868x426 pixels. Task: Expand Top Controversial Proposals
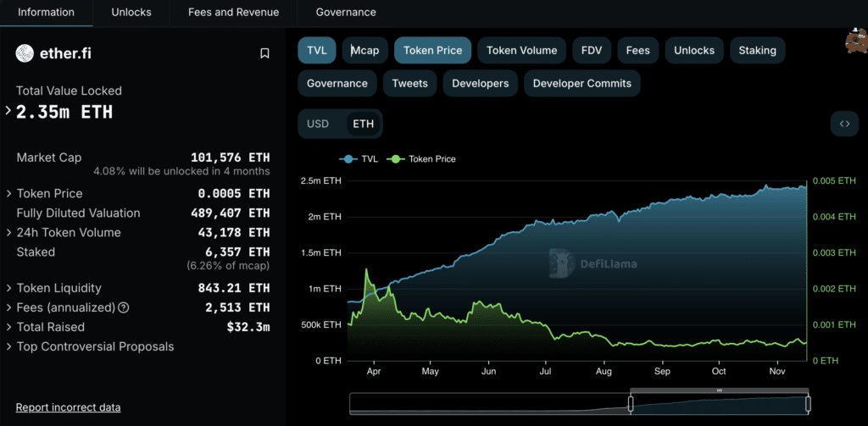pos(8,347)
